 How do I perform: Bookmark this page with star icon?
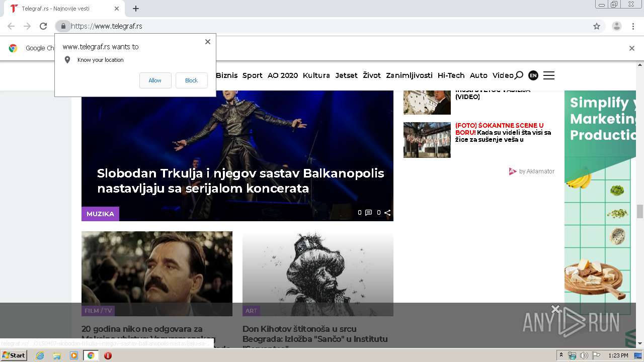[597, 26]
